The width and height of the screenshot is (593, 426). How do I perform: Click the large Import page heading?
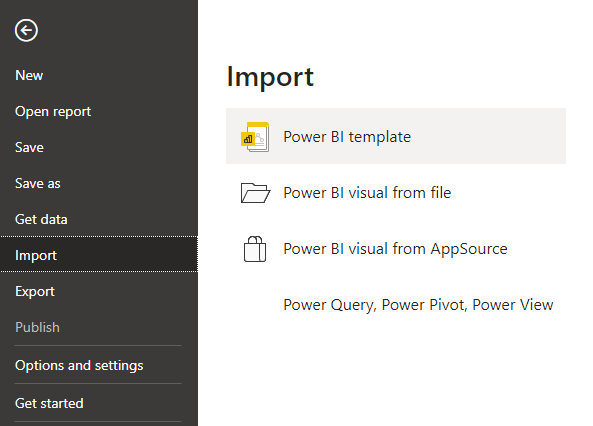click(270, 77)
